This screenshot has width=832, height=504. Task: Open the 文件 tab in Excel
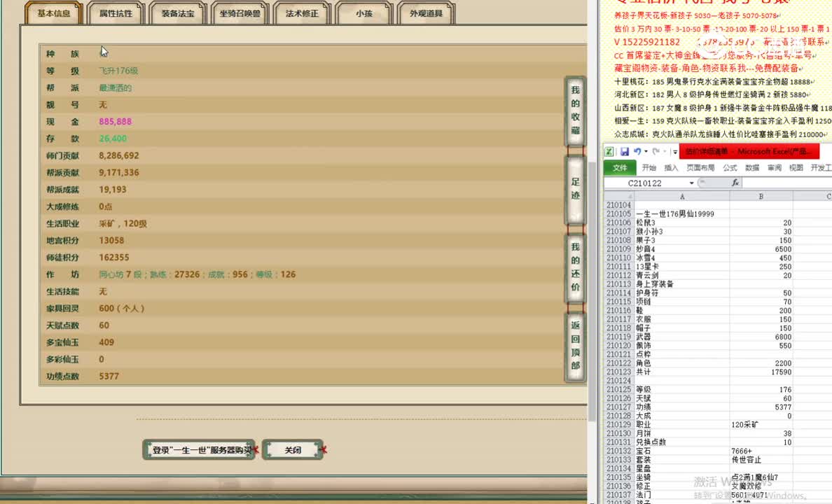(x=620, y=167)
